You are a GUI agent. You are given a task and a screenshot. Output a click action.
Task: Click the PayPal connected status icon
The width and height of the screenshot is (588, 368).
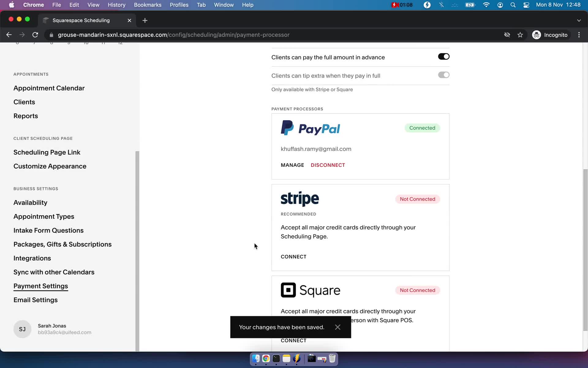[x=422, y=128]
